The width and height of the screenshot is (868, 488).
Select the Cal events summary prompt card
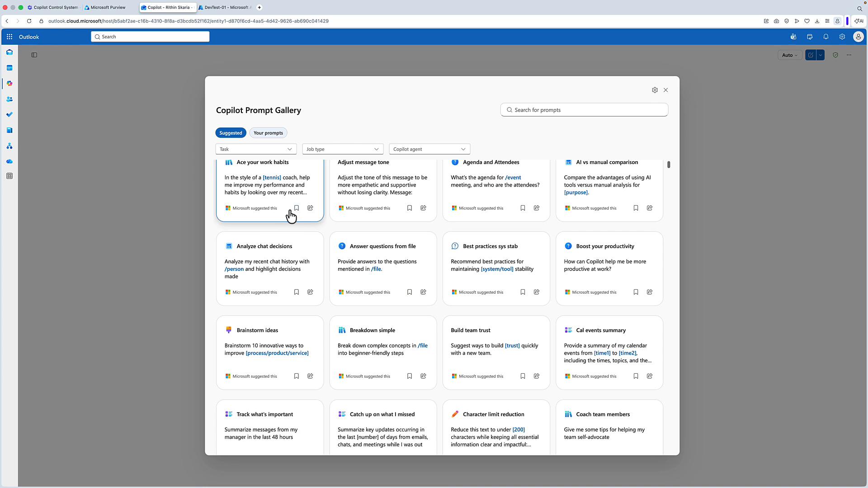tap(609, 352)
